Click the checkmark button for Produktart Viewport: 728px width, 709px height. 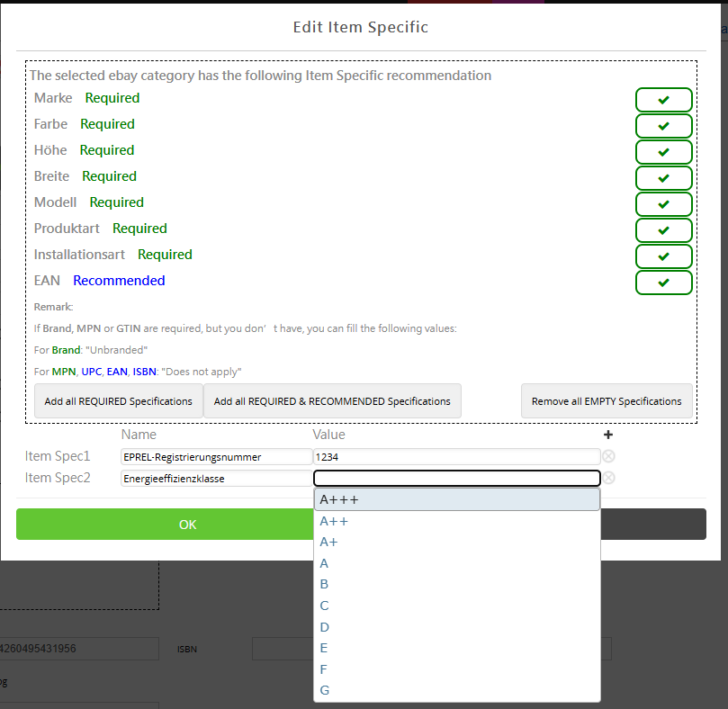click(x=663, y=230)
